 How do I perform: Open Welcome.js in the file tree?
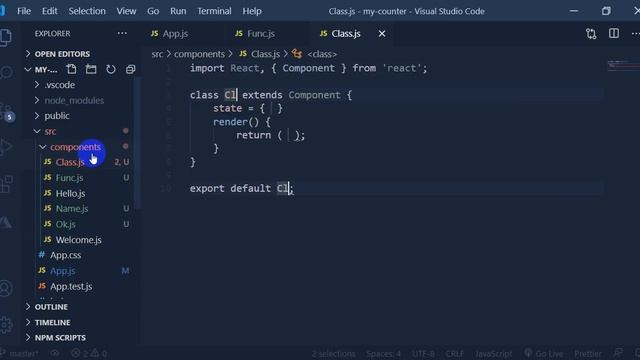tap(78, 240)
